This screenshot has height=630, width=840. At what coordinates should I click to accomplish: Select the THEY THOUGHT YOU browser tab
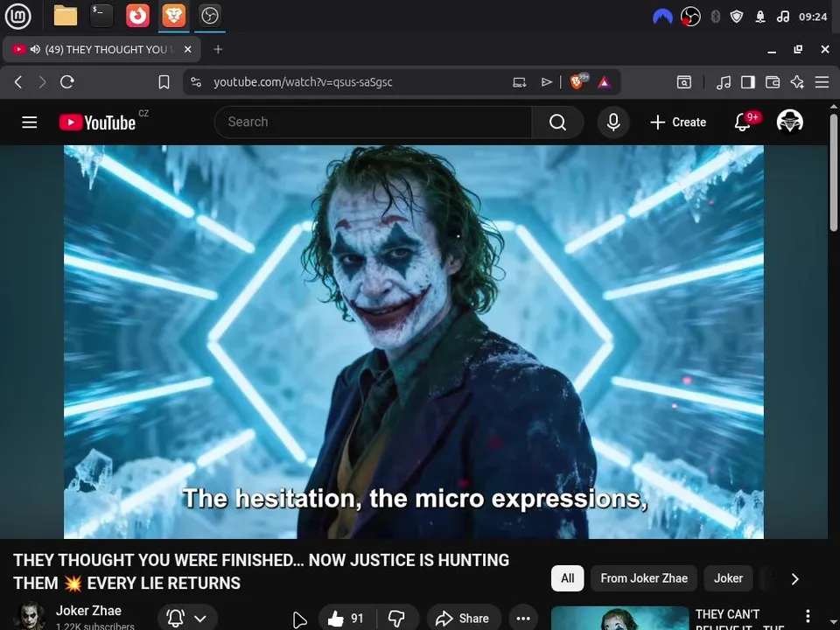101,49
